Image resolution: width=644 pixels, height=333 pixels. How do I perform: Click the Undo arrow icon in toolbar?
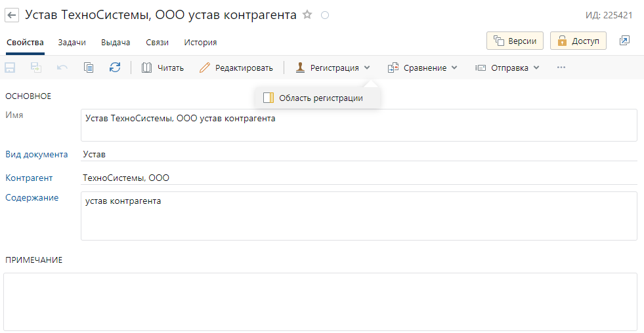(62, 68)
